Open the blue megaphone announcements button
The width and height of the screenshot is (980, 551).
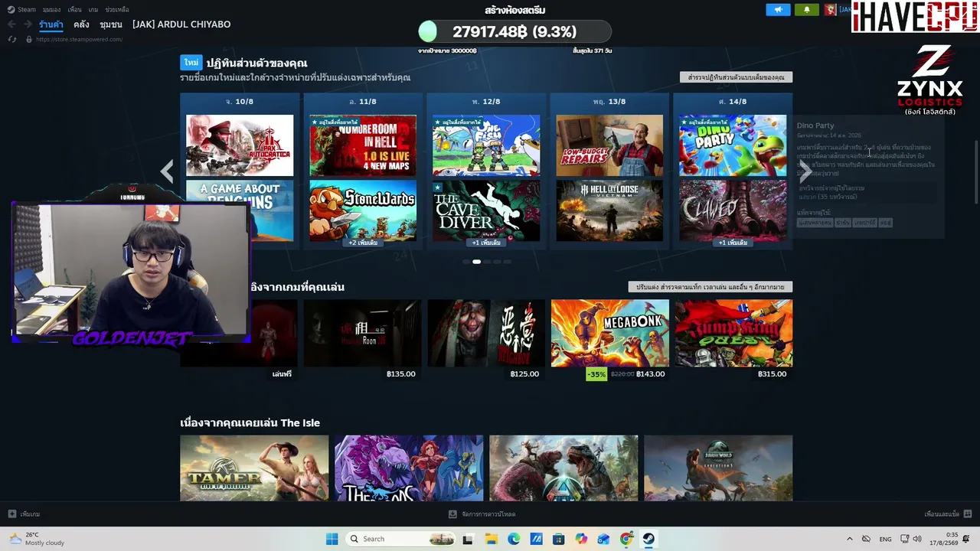click(779, 10)
